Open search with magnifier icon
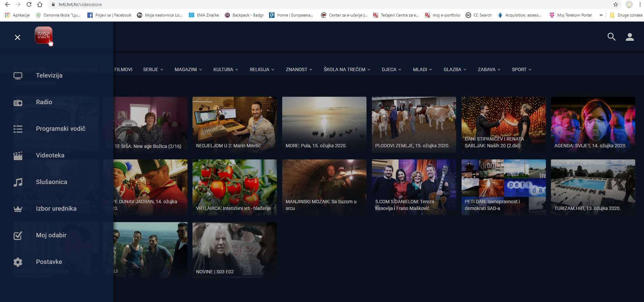This screenshot has width=644, height=302. point(611,37)
